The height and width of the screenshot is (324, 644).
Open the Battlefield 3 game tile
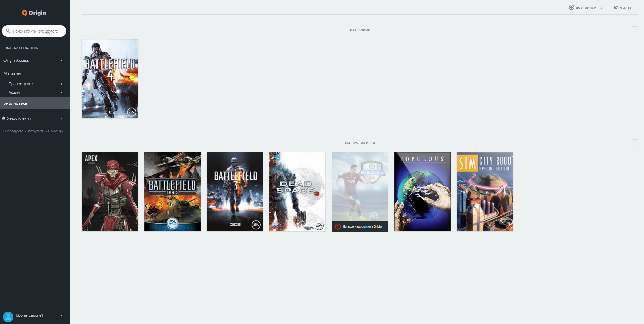pos(235,192)
